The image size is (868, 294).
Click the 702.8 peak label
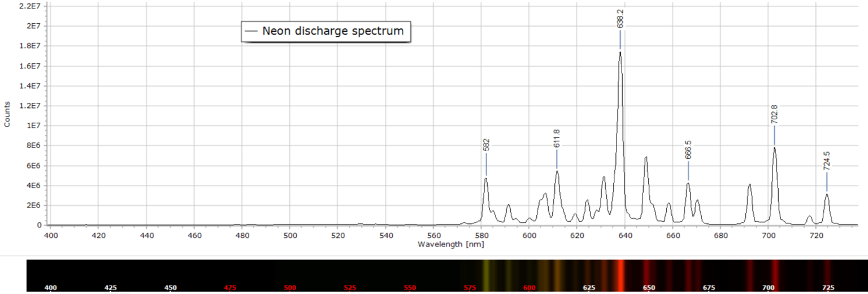click(x=774, y=114)
